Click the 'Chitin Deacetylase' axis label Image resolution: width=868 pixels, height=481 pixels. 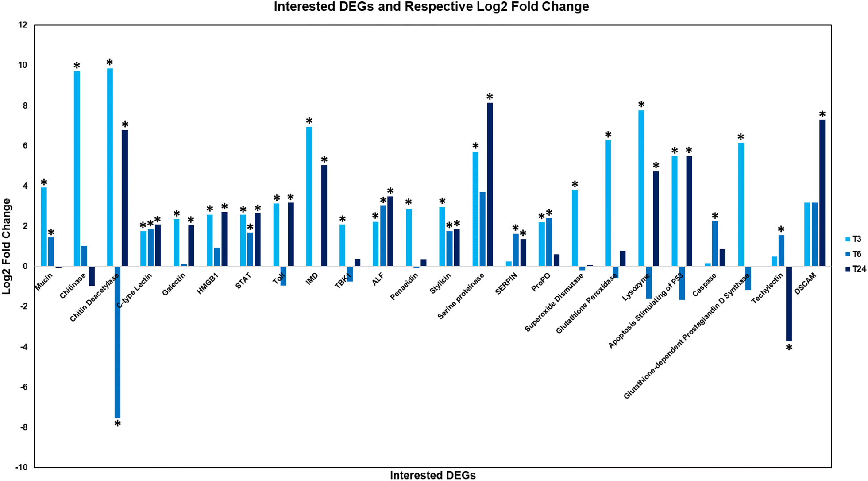tap(94, 298)
